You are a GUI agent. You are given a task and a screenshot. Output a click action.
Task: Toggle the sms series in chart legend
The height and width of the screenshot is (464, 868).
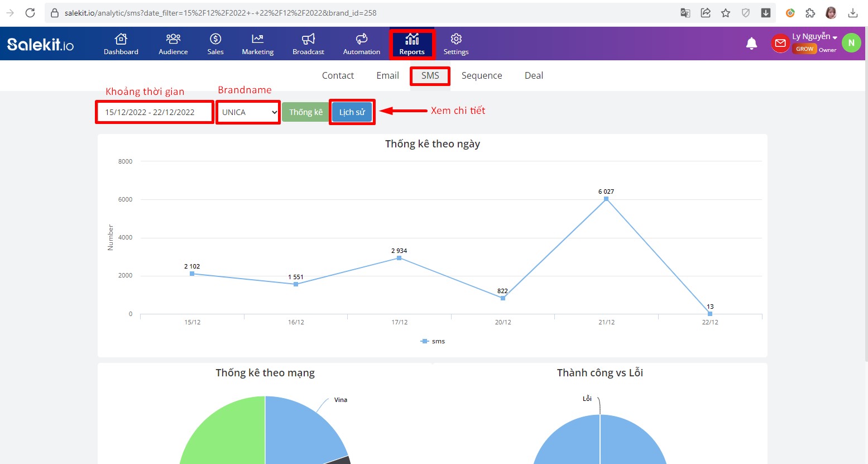pyautogui.click(x=433, y=341)
